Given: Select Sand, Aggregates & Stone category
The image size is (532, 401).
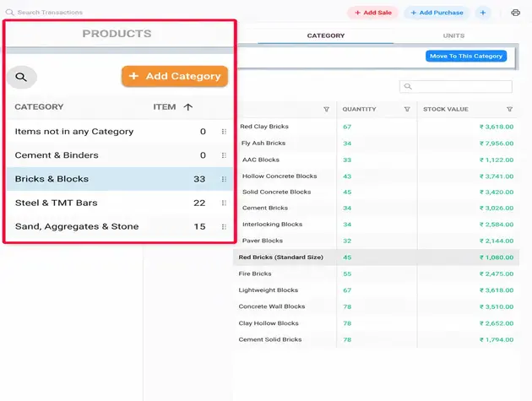Looking at the screenshot, I should pos(119,226).
